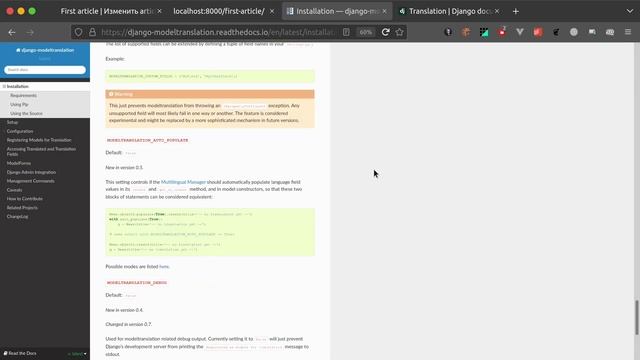The height and width of the screenshot is (360, 640).
Task: Open Registering Models for Translation
Action: 39,140
